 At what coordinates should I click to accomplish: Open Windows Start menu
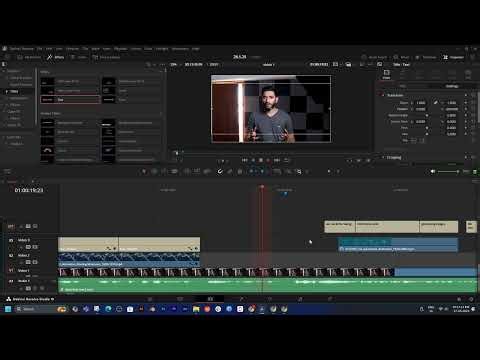tap(8, 309)
